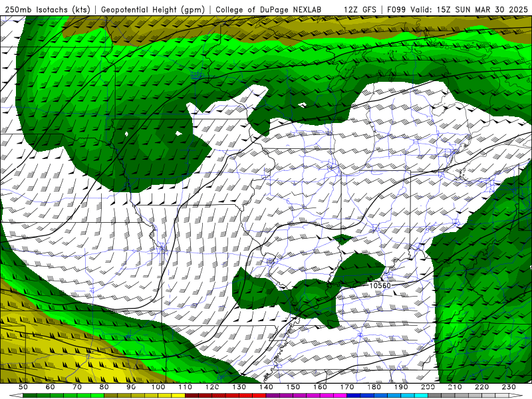The image size is (532, 399).
Task: Click the "220" value on the color scale
Action: [482, 387]
